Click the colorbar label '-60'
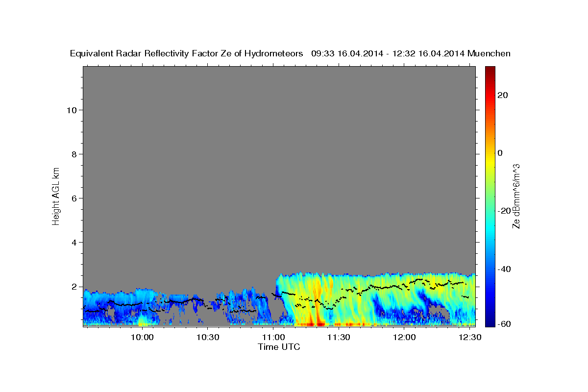The width and height of the screenshot is (588, 392). (x=504, y=324)
